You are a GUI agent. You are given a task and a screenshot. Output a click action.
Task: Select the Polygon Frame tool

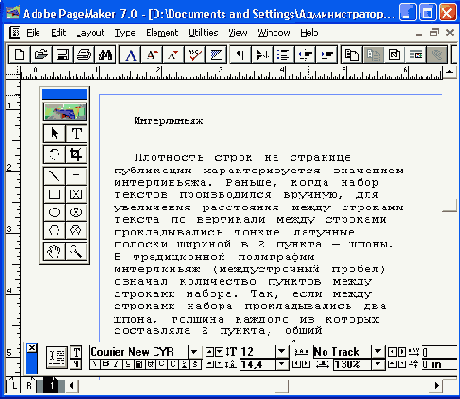(x=76, y=230)
